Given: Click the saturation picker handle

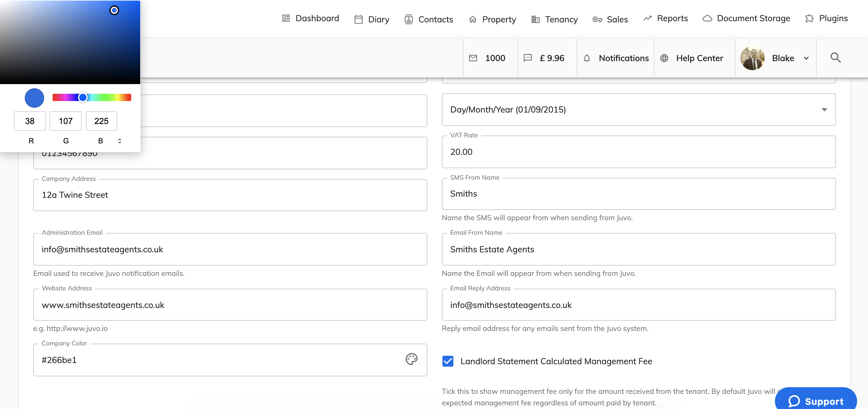Looking at the screenshot, I should click(114, 11).
